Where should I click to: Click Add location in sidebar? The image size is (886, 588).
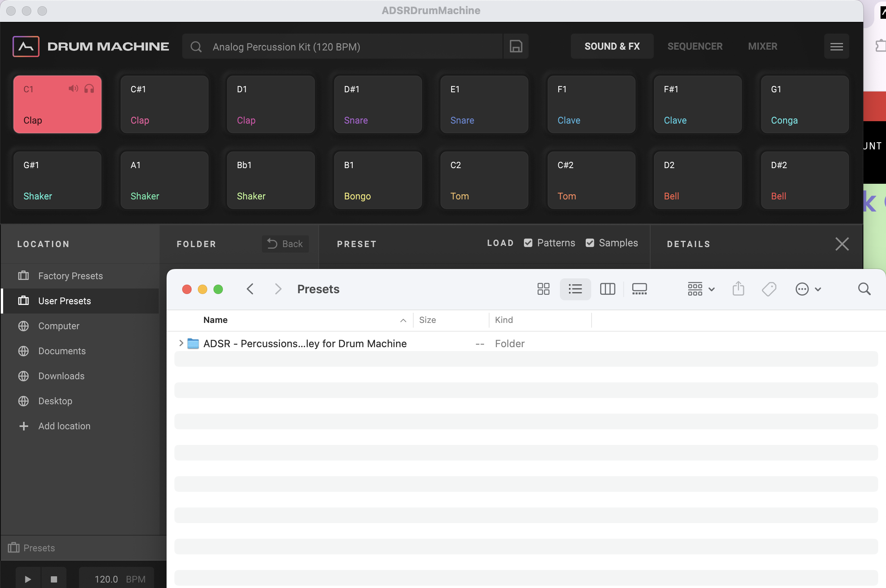coord(64,426)
